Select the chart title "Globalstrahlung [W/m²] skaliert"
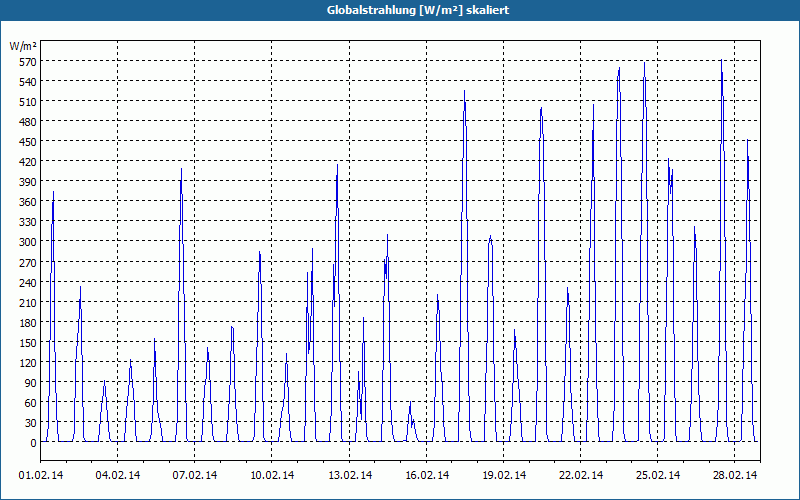Image resolution: width=800 pixels, height=500 pixels. point(418,10)
